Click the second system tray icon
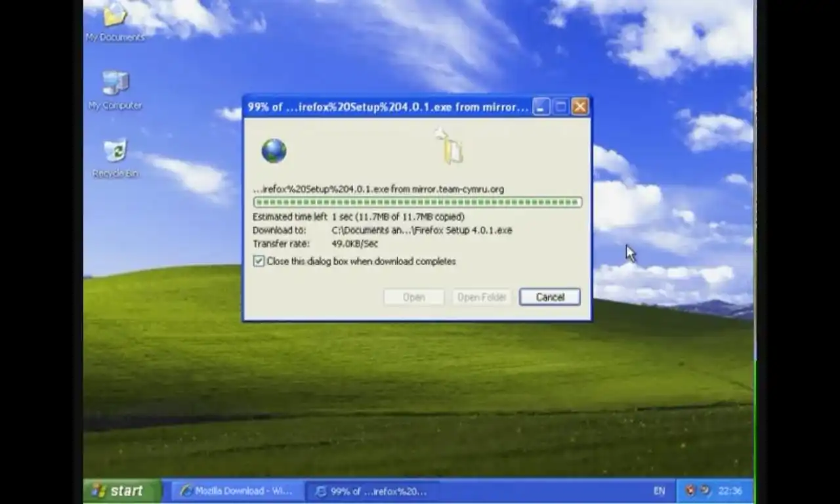The width and height of the screenshot is (840, 504). (705, 490)
